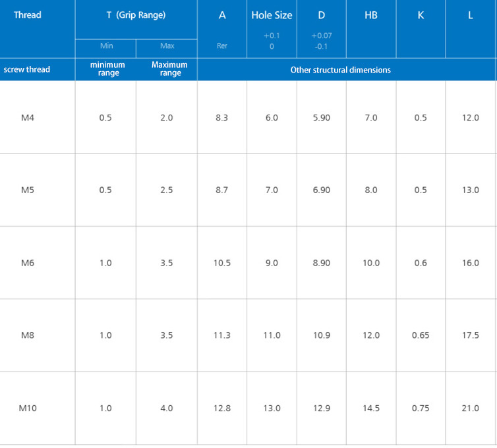Click the 14.5 HB value for M10
The width and height of the screenshot is (497, 448).
(x=371, y=408)
